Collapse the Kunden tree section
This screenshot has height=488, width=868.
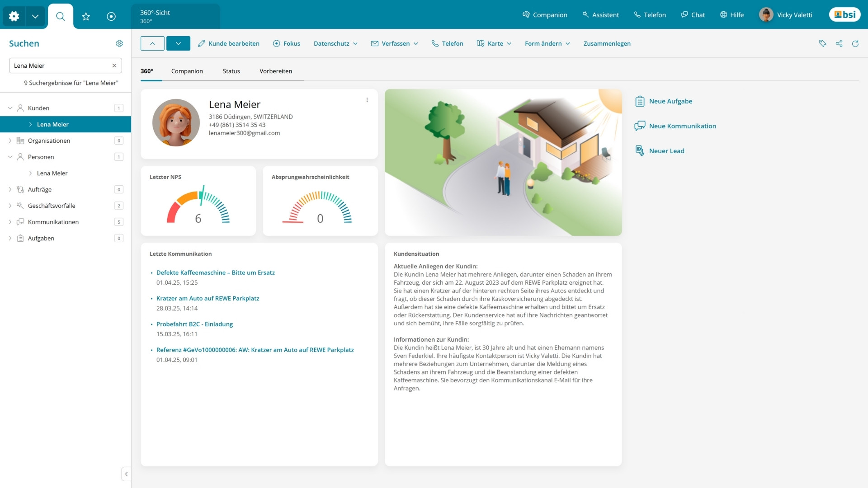point(9,108)
